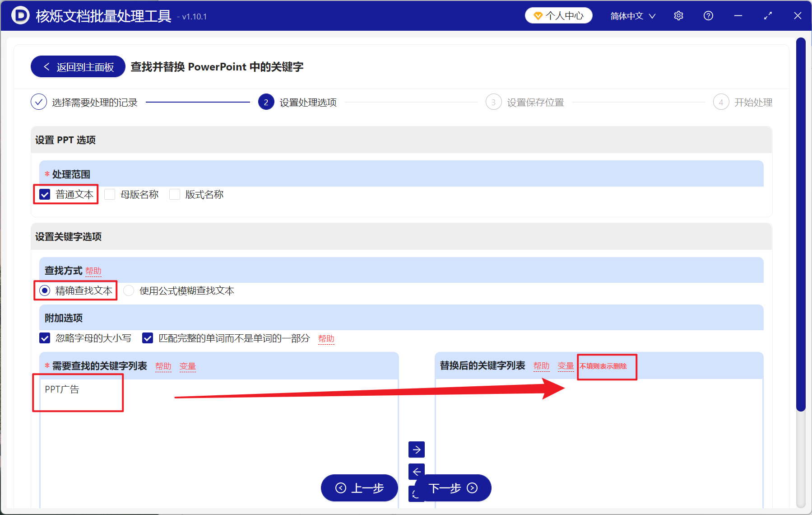Enable the 母版名称 checkbox
The height and width of the screenshot is (515, 812).
110,194
